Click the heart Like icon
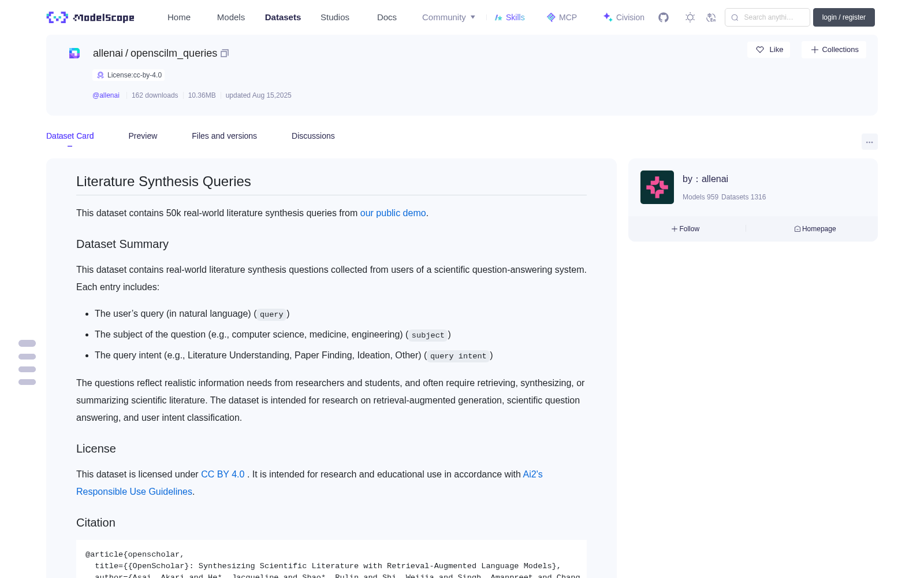 coord(760,50)
